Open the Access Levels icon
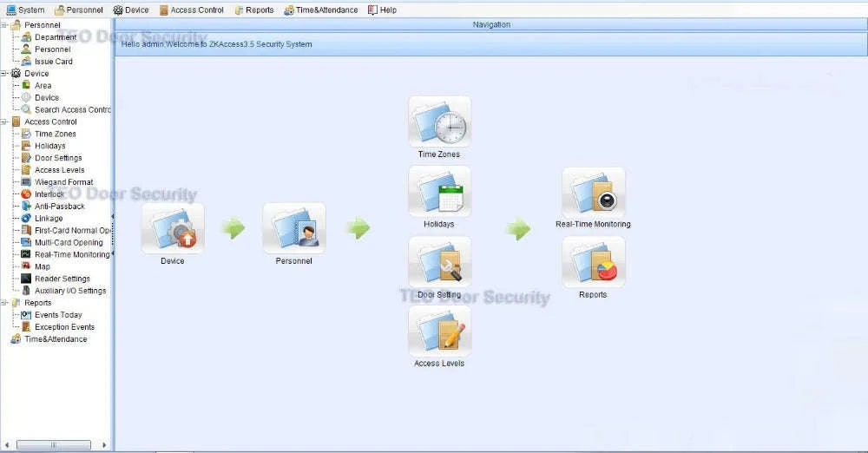 tap(439, 332)
